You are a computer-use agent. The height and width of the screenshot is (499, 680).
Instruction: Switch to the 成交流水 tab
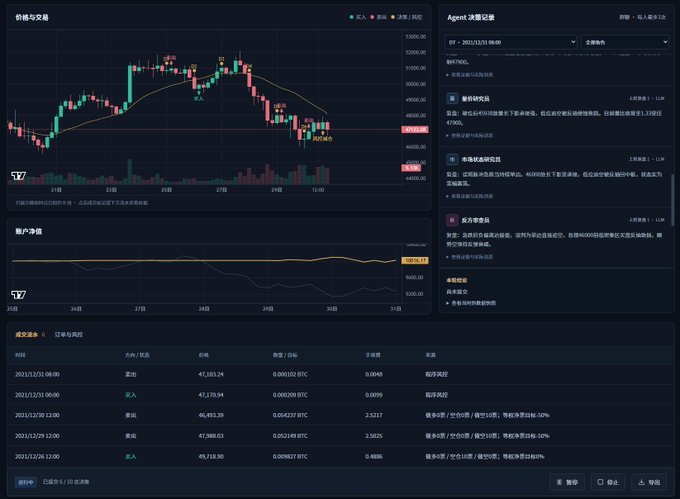(30, 334)
